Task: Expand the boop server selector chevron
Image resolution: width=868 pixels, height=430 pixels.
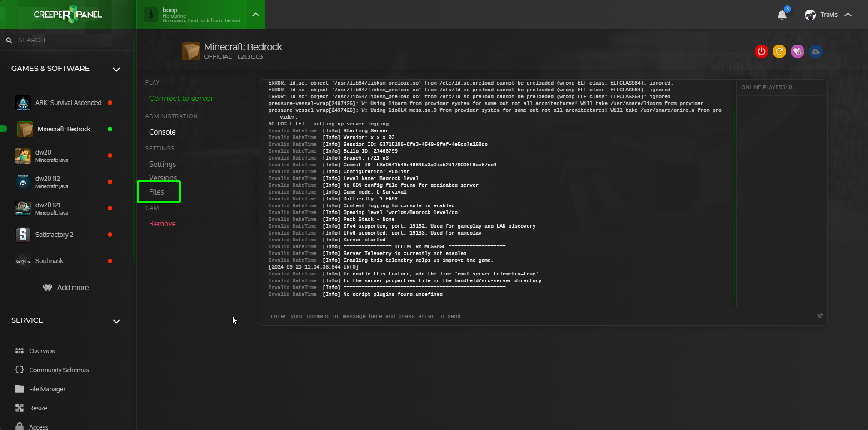Action: pyautogui.click(x=256, y=15)
